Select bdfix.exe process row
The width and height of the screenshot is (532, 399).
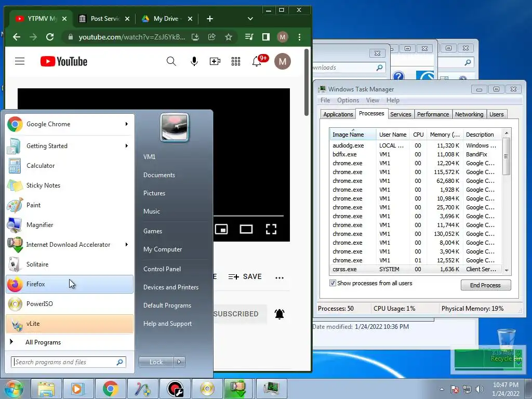(x=416, y=154)
